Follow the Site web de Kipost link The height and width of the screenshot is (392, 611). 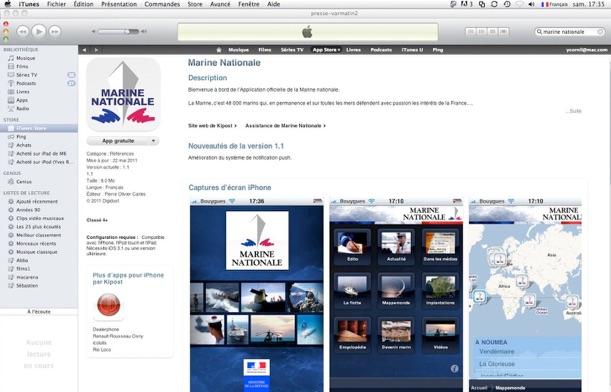[x=212, y=125]
